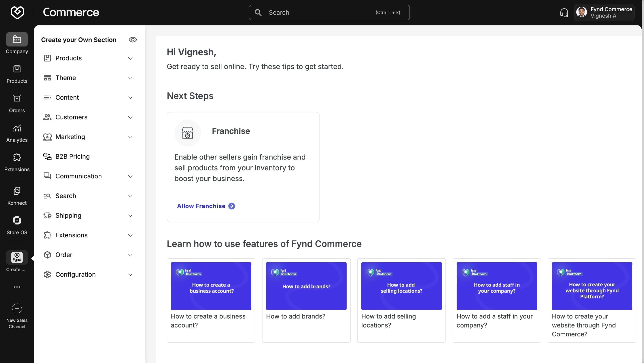Viewport: 644px width, 363px height.
Task: Select the Content menu item
Action: click(88, 97)
